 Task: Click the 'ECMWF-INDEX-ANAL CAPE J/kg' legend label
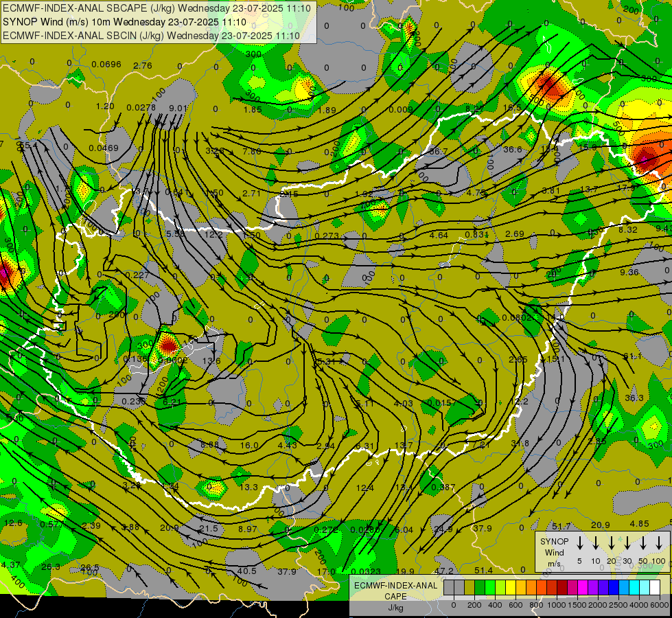[395, 596]
